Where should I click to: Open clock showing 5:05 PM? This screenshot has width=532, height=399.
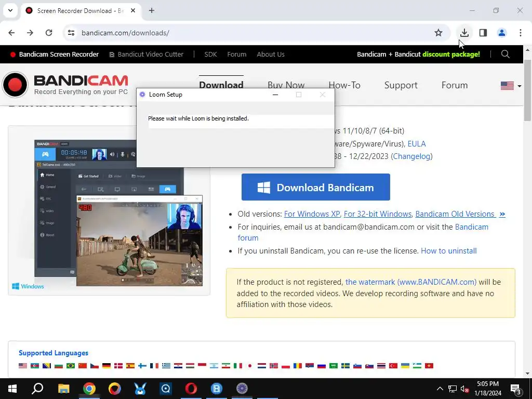tap(488, 389)
